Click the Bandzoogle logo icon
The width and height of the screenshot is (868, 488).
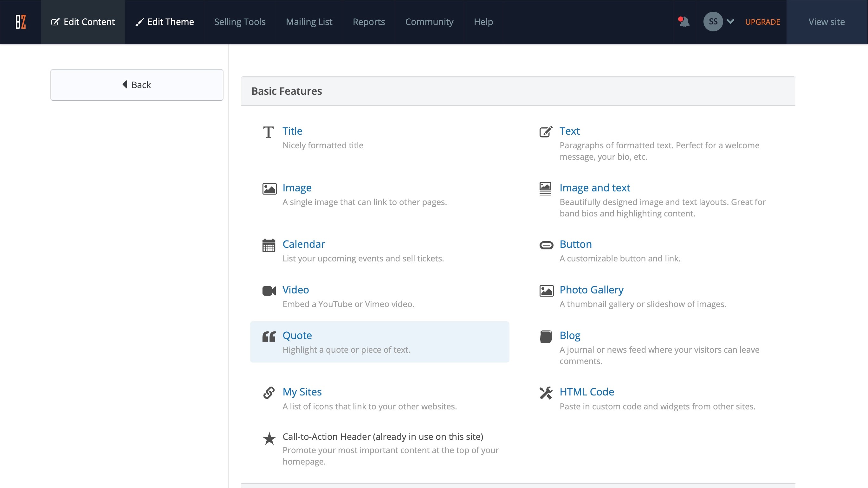coord(21,22)
